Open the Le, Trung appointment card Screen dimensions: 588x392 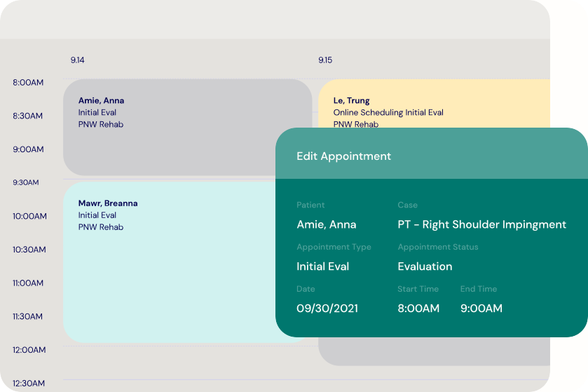(435, 104)
